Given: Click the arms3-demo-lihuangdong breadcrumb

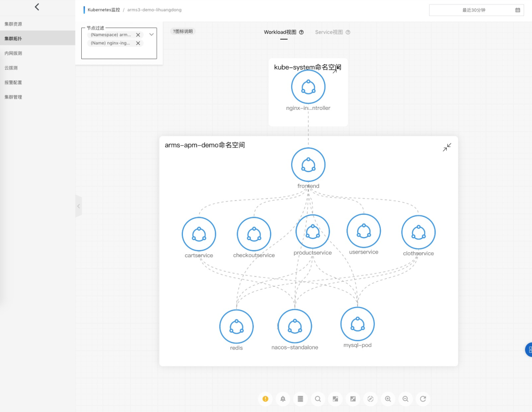Looking at the screenshot, I should tap(154, 10).
